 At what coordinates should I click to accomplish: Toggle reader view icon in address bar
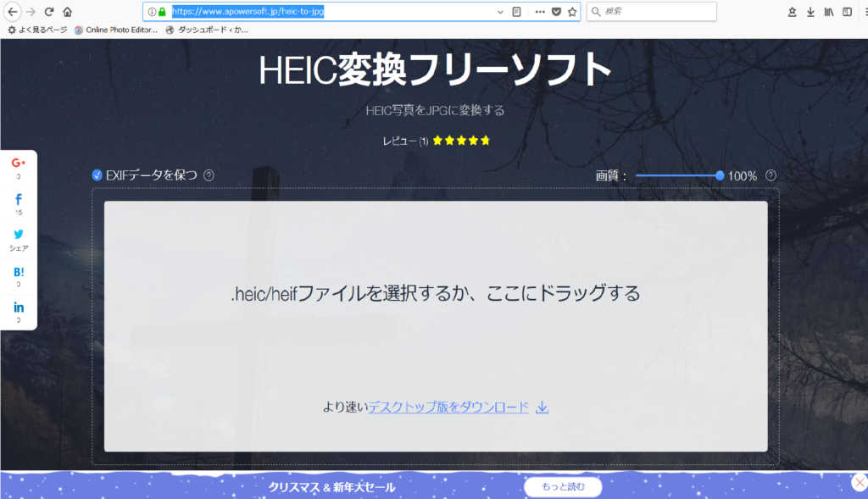[516, 12]
